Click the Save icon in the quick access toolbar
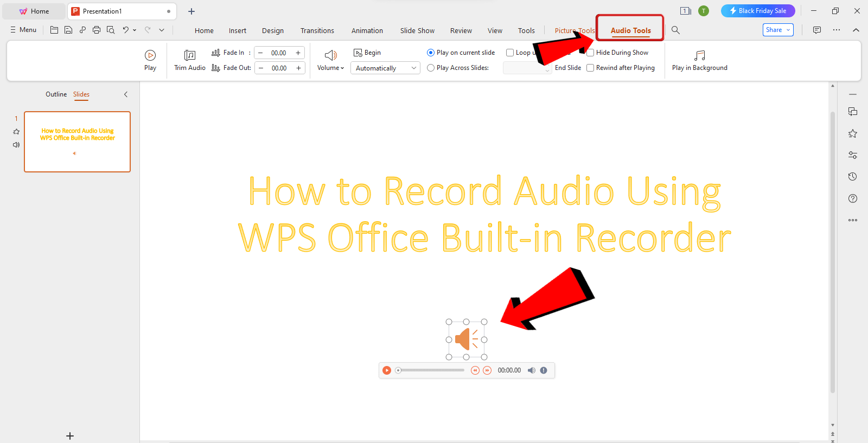This screenshot has width=868, height=443. [68, 30]
